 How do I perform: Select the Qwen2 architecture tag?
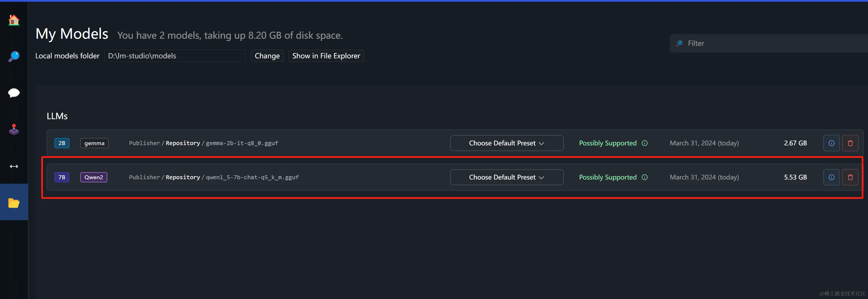tap(94, 177)
